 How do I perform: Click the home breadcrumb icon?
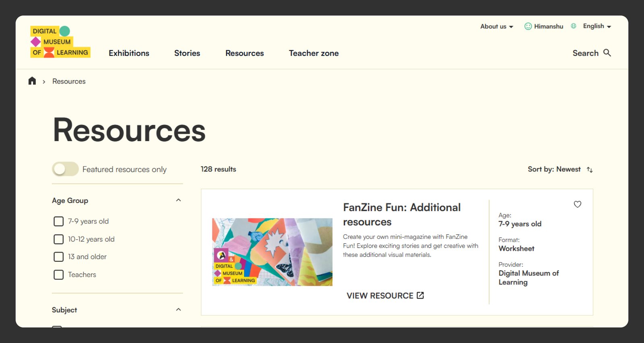tap(32, 81)
